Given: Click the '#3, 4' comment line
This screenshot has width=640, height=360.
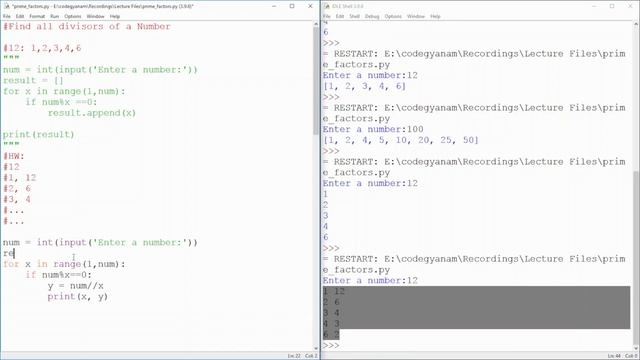Looking at the screenshot, I should click(x=17, y=200).
